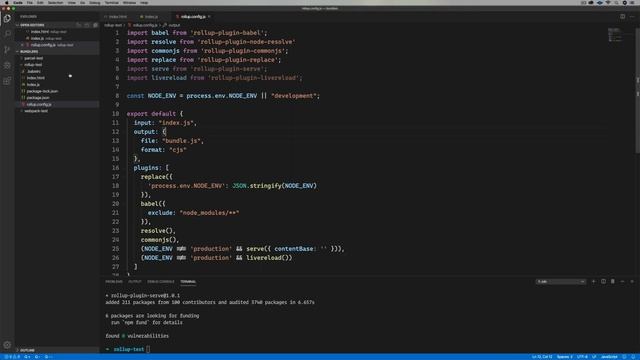Open index.js in the rollup-test tree
640x360 pixels.
pos(33,84)
